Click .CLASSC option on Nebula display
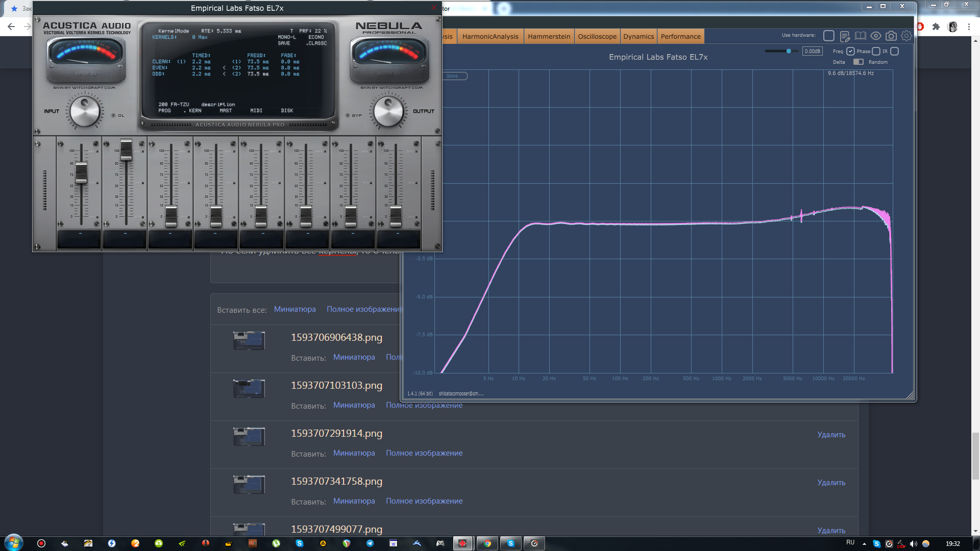 [x=316, y=43]
